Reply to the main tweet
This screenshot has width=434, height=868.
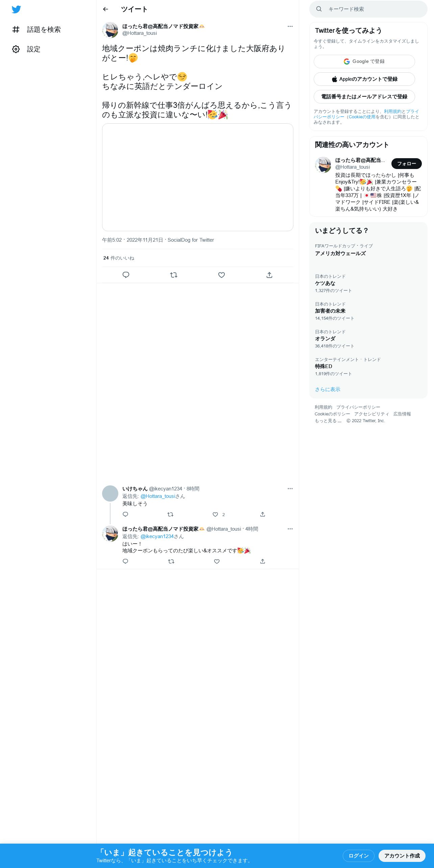(x=126, y=275)
